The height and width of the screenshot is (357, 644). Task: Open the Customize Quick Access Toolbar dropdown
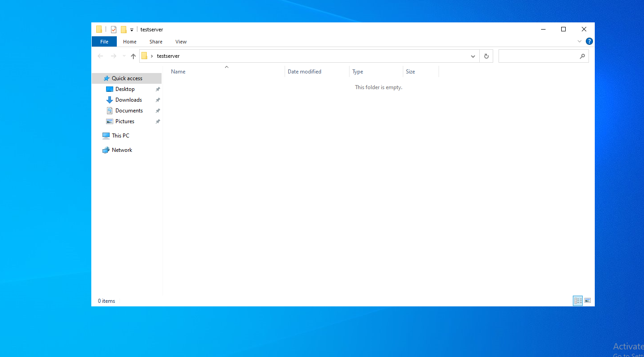132,30
